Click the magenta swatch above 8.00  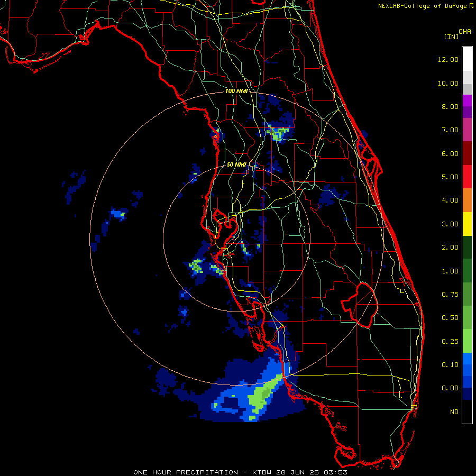click(467, 100)
